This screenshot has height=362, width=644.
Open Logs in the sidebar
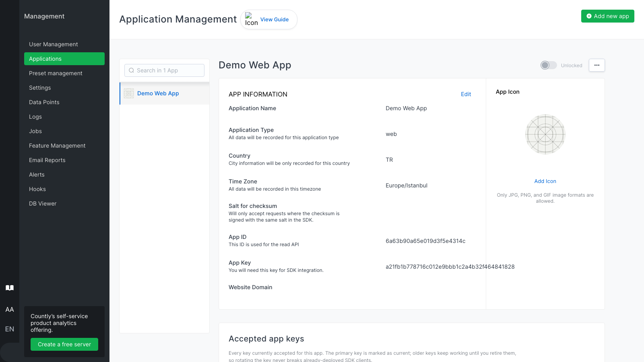[64, 117]
